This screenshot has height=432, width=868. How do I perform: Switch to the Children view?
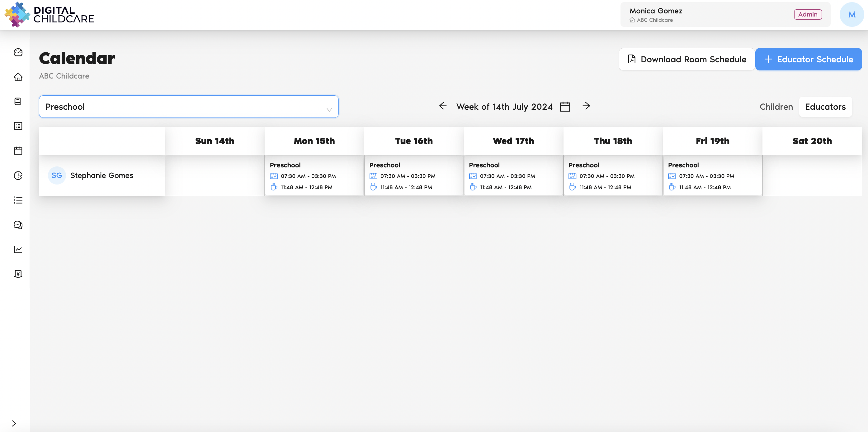click(x=776, y=107)
